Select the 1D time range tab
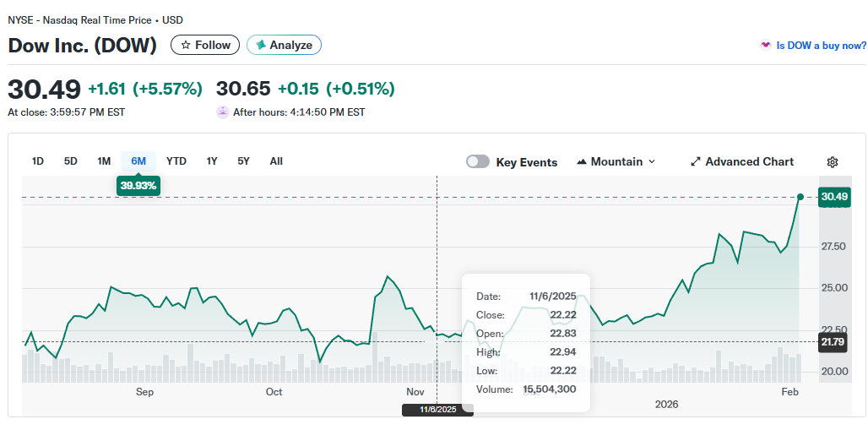Image resolution: width=868 pixels, height=430 pixels. (x=38, y=161)
